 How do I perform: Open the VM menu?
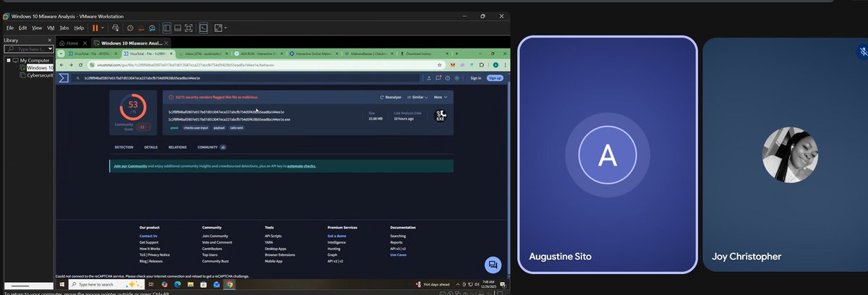pyautogui.click(x=51, y=27)
